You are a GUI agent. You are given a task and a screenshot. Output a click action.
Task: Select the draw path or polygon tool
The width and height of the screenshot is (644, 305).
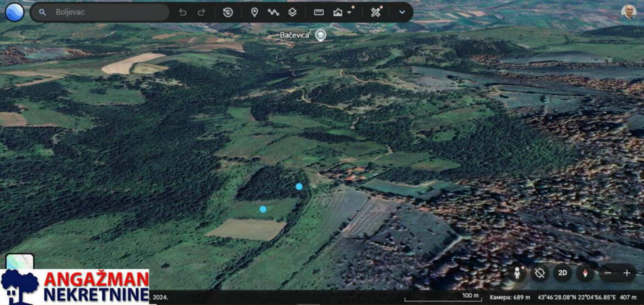pyautogui.click(x=273, y=12)
